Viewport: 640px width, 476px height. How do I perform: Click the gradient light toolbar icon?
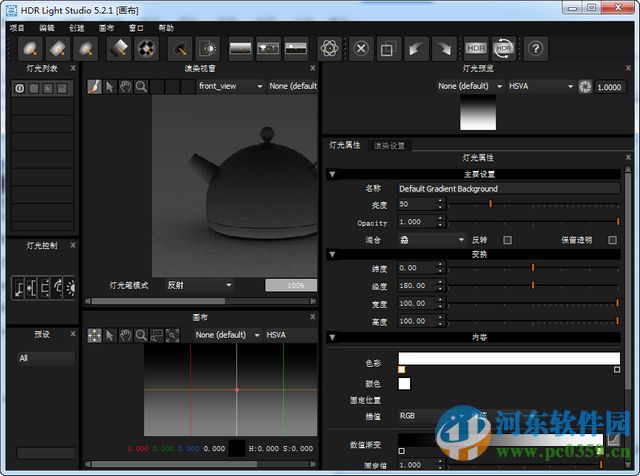pyautogui.click(x=119, y=49)
